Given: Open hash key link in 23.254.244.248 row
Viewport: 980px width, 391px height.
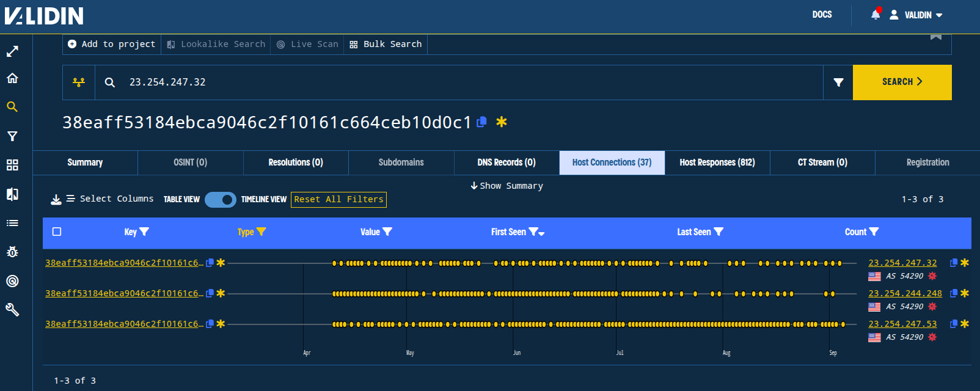Looking at the screenshot, I should point(124,293).
